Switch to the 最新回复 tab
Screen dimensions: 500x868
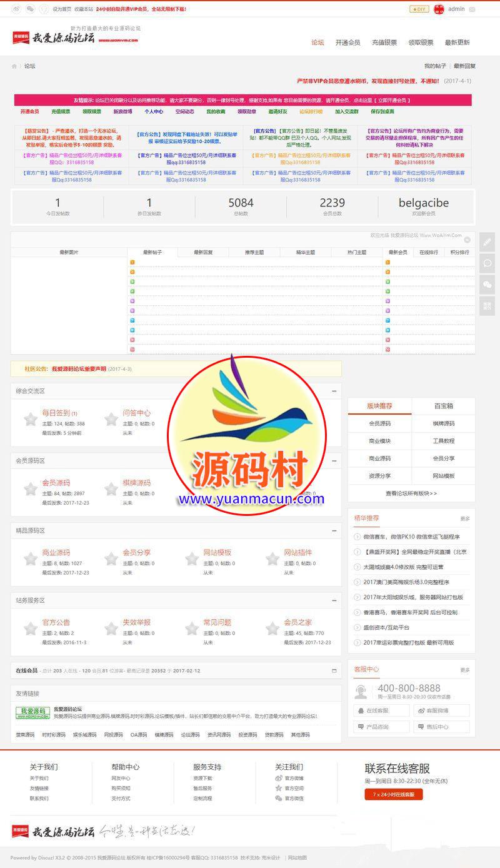coord(203,252)
